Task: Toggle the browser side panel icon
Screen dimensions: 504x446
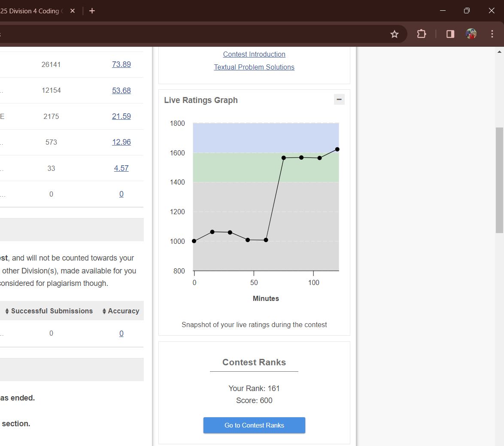Action: [450, 34]
